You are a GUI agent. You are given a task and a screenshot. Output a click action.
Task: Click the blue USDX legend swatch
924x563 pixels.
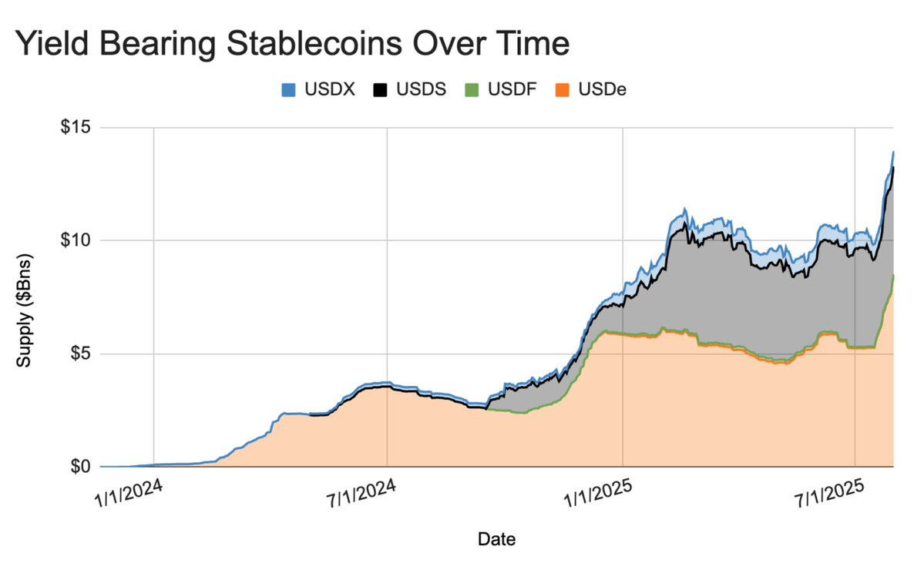[x=288, y=90]
